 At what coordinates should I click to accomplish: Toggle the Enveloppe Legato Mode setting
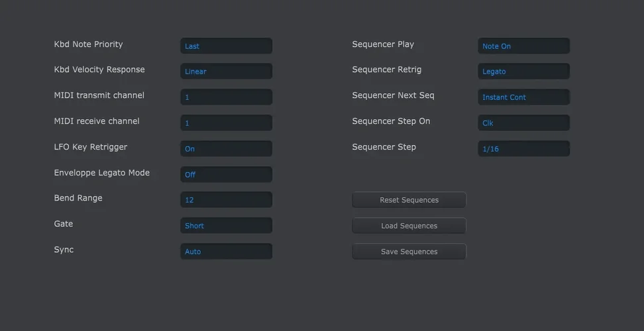(x=226, y=175)
